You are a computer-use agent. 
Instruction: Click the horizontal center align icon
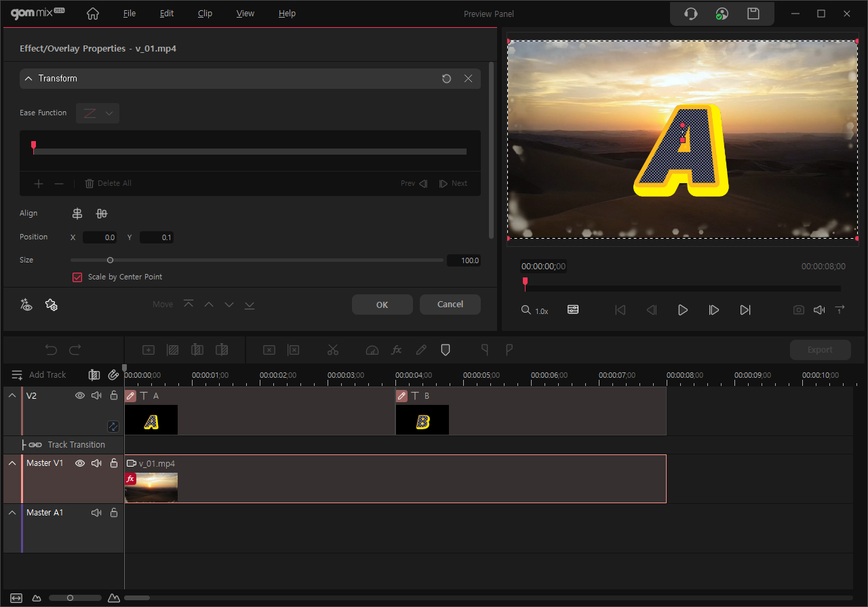[x=77, y=214]
